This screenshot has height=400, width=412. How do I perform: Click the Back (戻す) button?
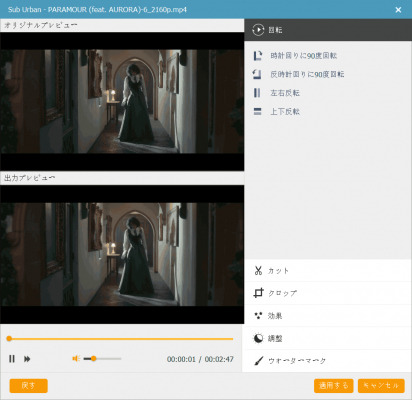[x=29, y=386]
